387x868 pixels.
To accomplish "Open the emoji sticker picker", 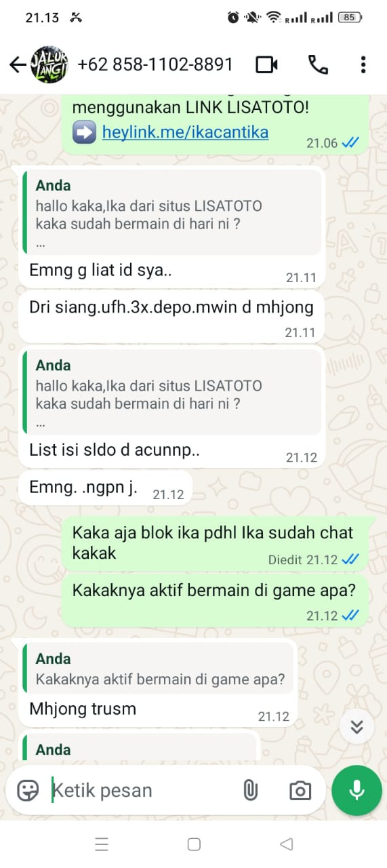I will (x=28, y=790).
